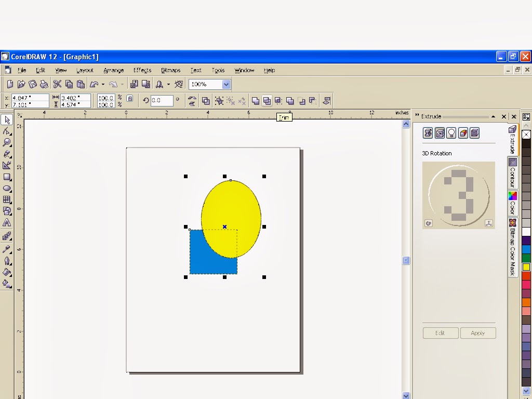Click the Align and Distribute icon
This screenshot has width=532, height=399.
tap(327, 101)
